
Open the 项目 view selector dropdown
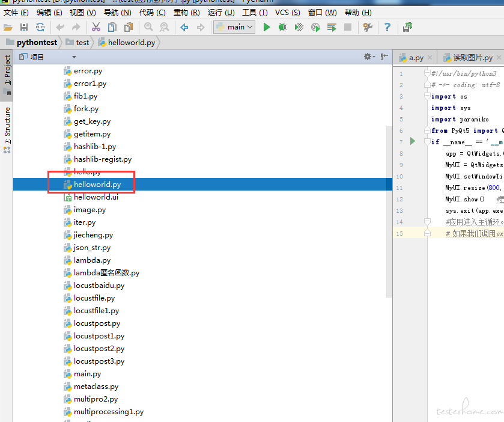click(74, 57)
